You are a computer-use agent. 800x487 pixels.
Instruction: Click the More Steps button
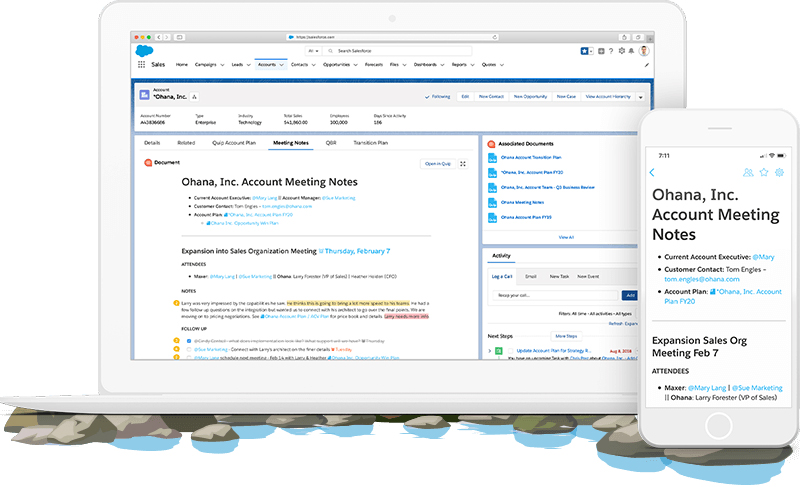tap(566, 336)
